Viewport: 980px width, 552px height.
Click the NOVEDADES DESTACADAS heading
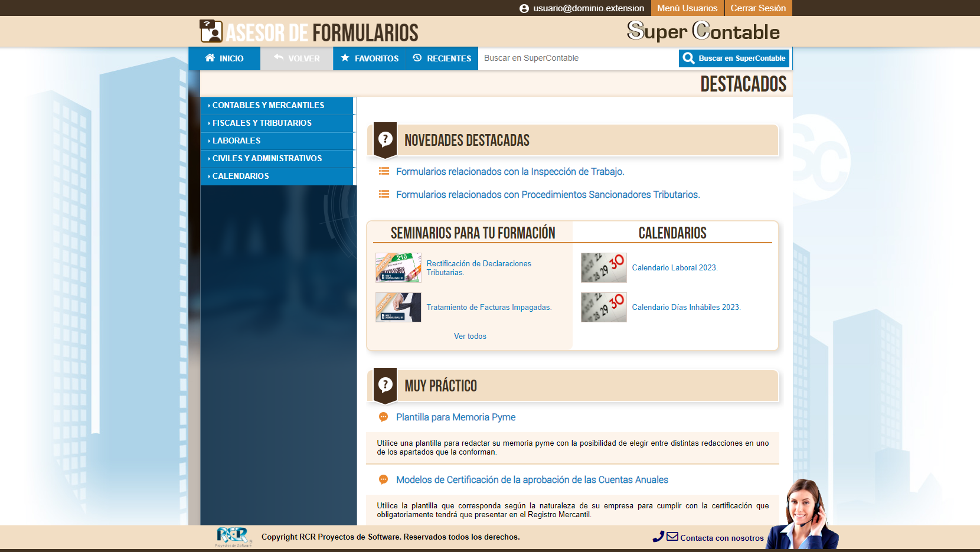[467, 141]
